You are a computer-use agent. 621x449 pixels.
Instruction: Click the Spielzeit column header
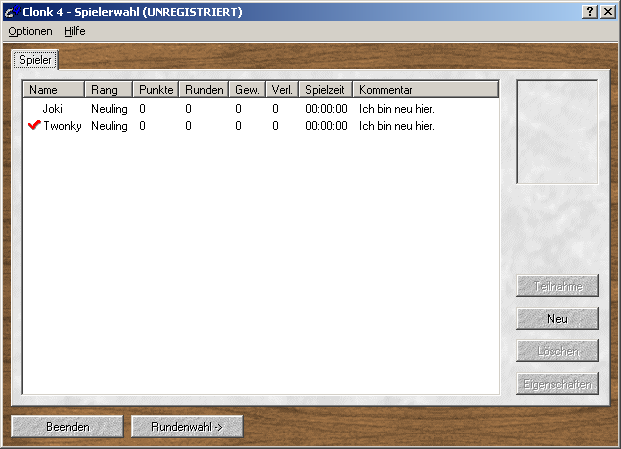325,90
